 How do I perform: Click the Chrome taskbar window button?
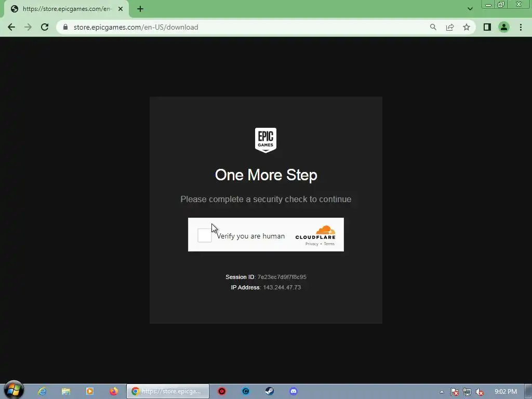pyautogui.click(x=168, y=391)
